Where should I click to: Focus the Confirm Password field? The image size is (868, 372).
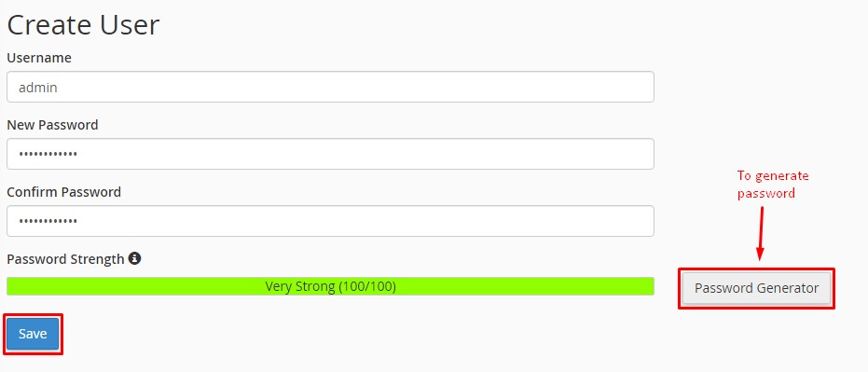[x=330, y=221]
